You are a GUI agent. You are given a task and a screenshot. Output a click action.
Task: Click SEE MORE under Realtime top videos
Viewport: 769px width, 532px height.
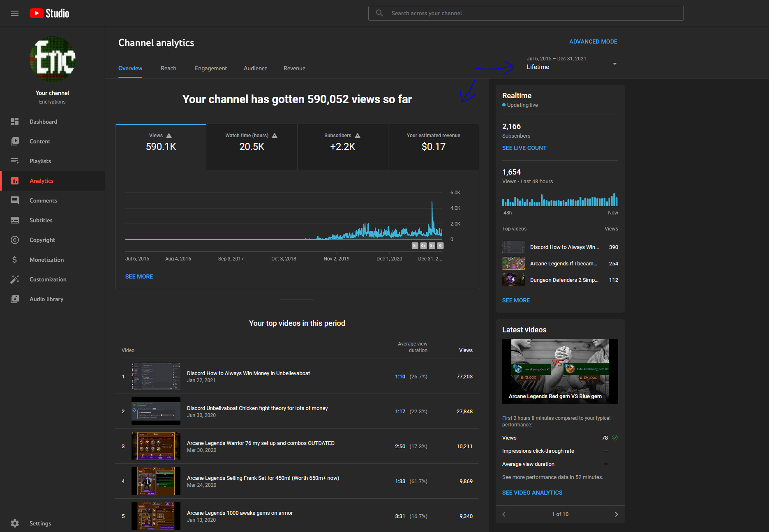click(516, 300)
